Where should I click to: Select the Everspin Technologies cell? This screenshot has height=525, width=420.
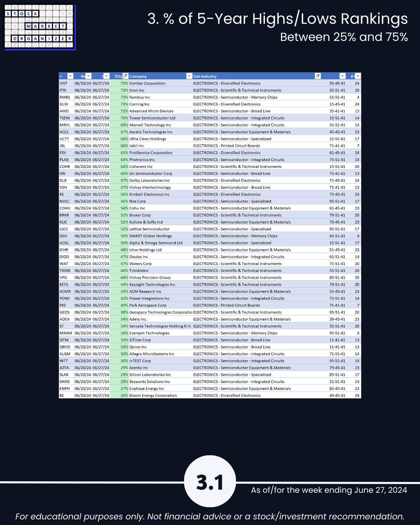click(x=149, y=333)
